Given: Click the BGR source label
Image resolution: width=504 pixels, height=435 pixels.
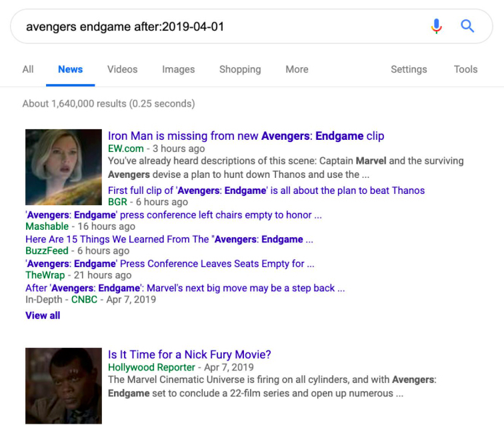Looking at the screenshot, I should tap(117, 202).
